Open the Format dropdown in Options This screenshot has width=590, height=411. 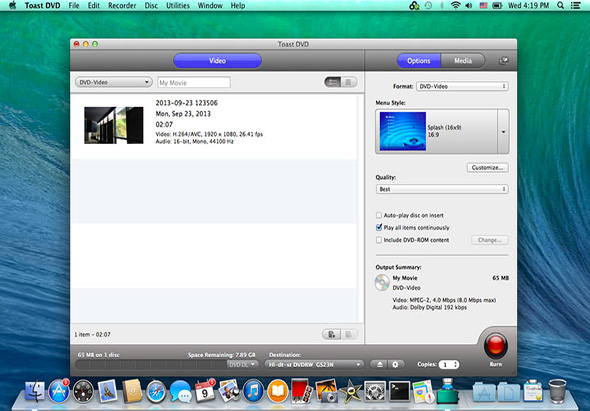point(462,86)
